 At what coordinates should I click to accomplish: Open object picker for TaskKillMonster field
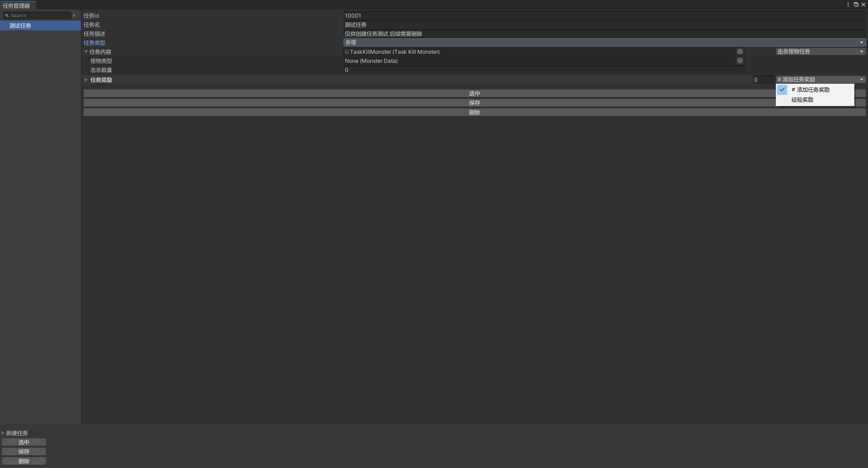(740, 51)
